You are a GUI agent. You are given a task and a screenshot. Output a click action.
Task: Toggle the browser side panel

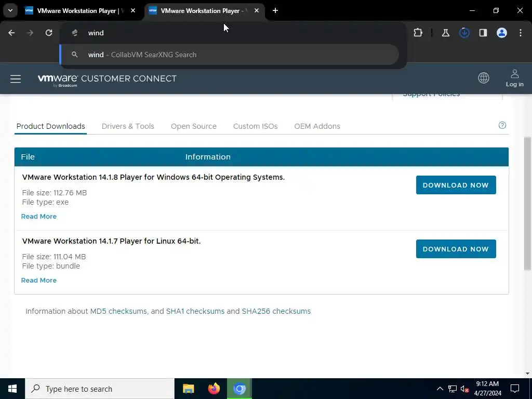483,33
